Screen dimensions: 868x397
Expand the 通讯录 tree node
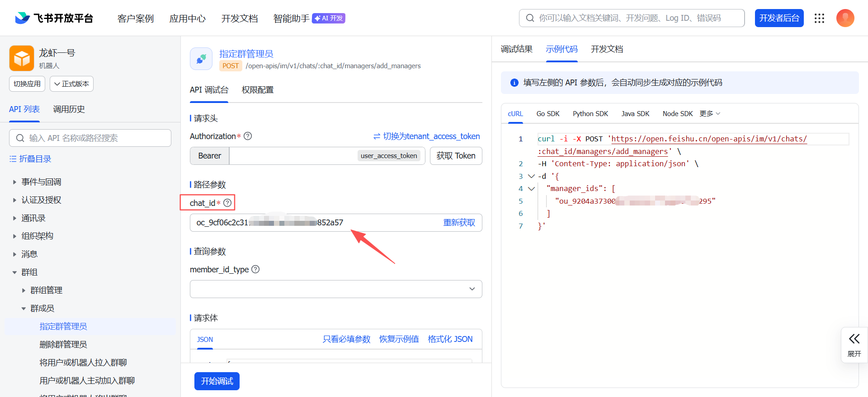point(14,218)
